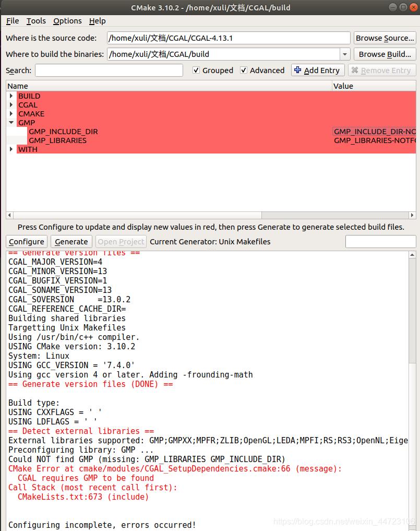
Task: Close the CMake window
Action: [x=414, y=7]
